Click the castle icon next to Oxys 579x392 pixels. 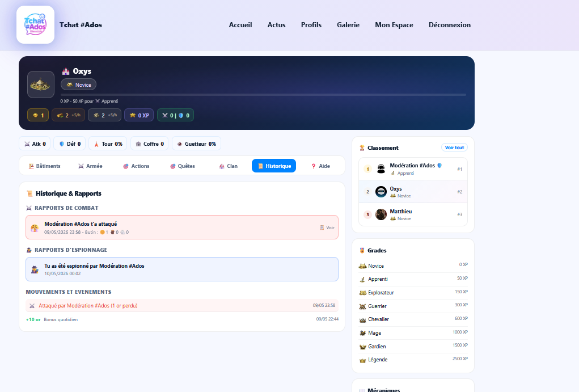pos(66,71)
